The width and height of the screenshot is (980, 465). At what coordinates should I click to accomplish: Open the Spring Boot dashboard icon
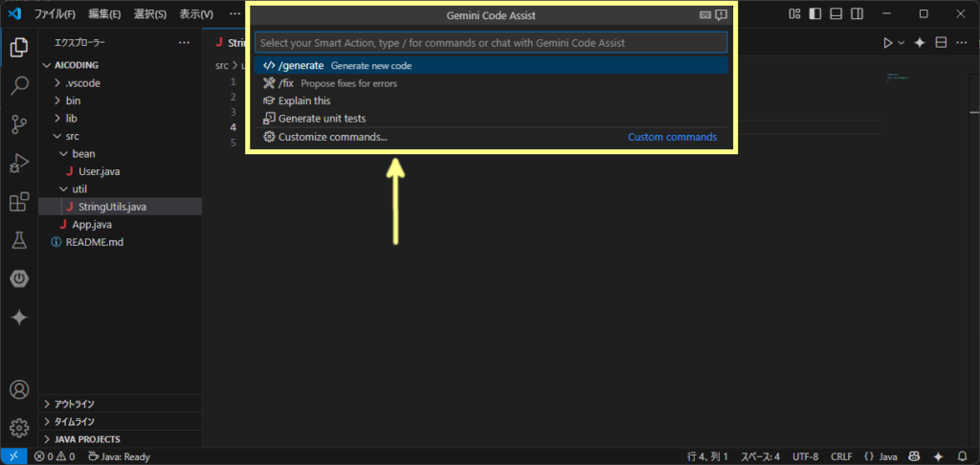coord(19,278)
